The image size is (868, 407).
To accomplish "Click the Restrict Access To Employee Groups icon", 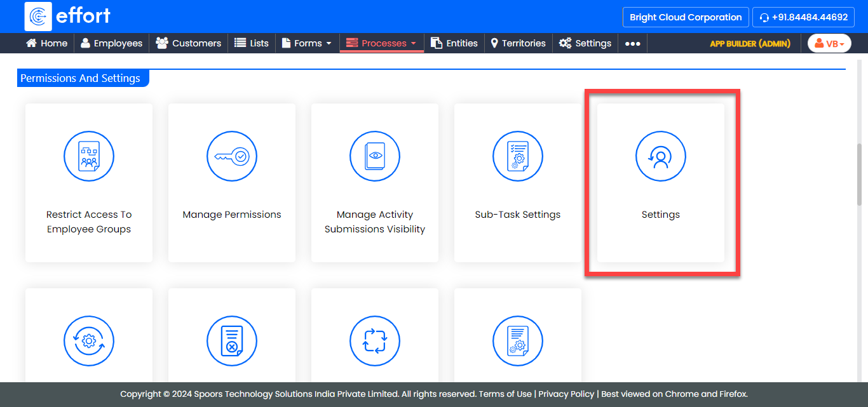I will point(89,156).
